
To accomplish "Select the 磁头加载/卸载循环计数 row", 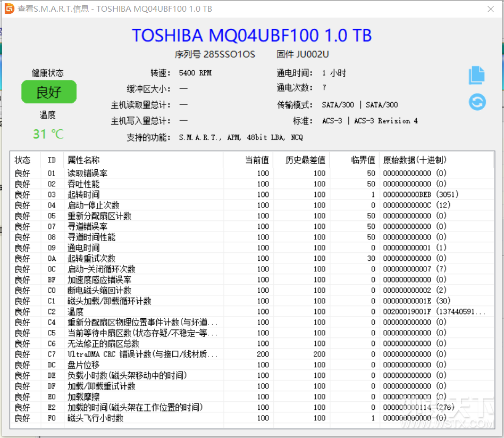I will (x=253, y=301).
